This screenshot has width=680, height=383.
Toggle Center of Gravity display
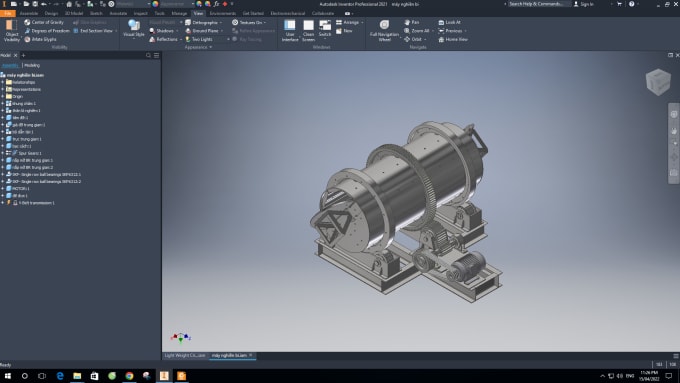(44, 22)
